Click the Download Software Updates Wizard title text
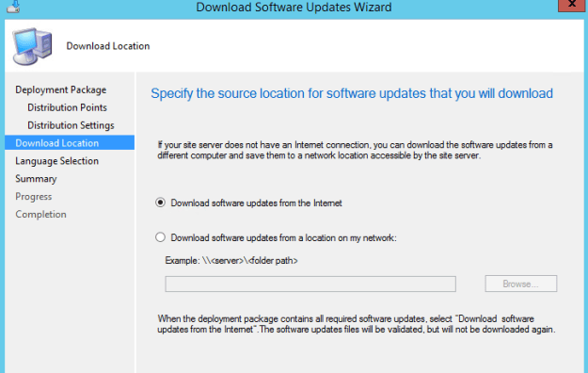 coord(294,8)
